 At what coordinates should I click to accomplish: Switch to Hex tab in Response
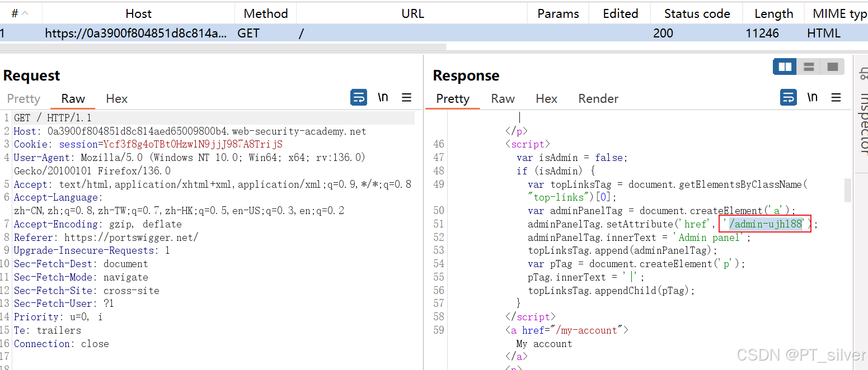pyautogui.click(x=546, y=98)
